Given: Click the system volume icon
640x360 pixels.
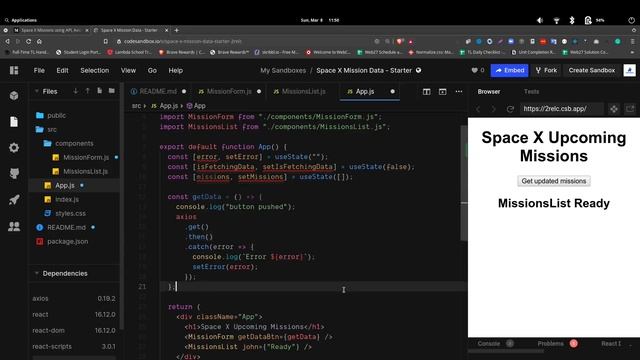Looking at the screenshot, I should [x=540, y=20].
